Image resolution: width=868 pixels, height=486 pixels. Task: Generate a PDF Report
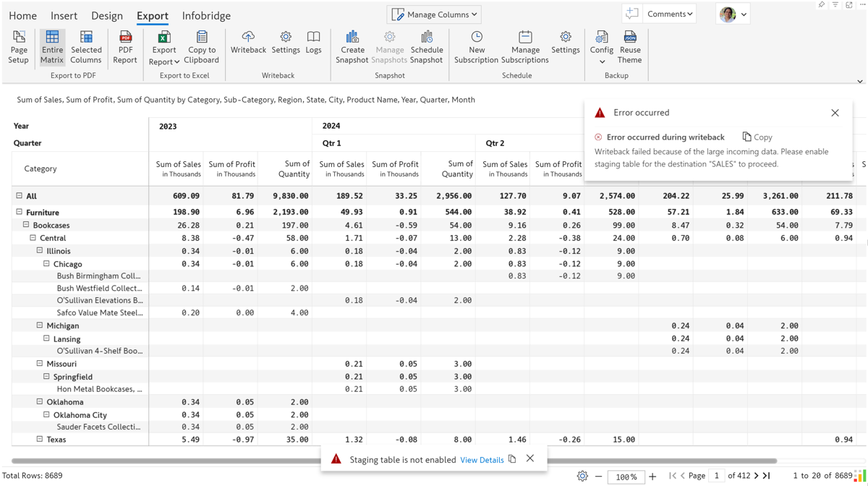(x=125, y=48)
